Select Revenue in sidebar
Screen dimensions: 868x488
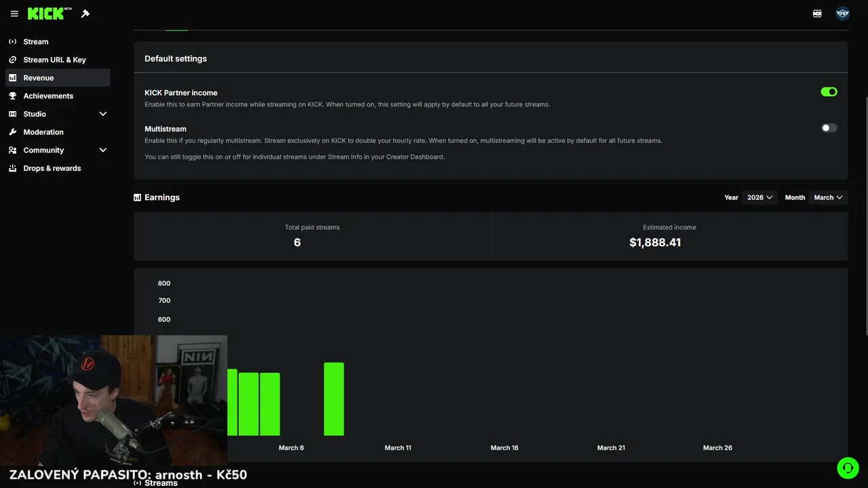point(58,78)
